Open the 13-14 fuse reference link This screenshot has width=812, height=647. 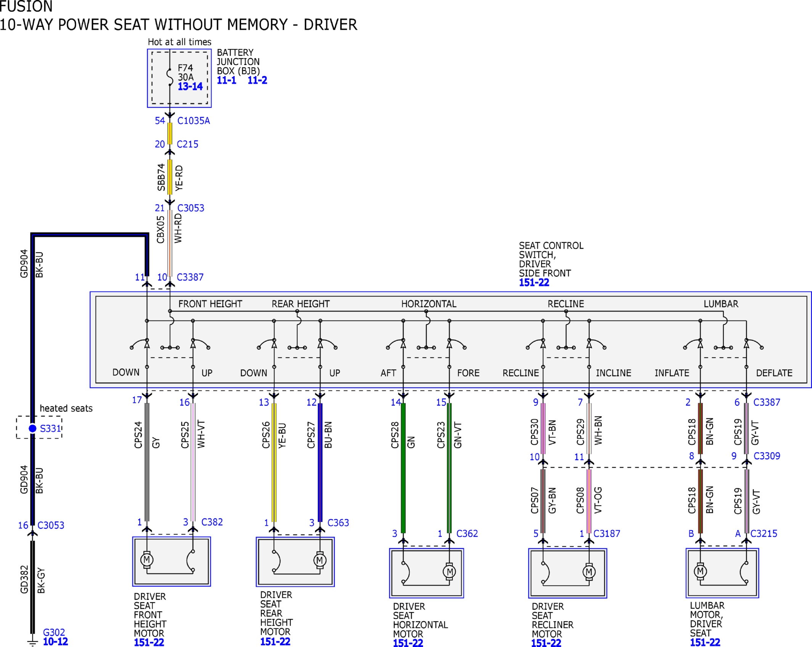(x=190, y=87)
